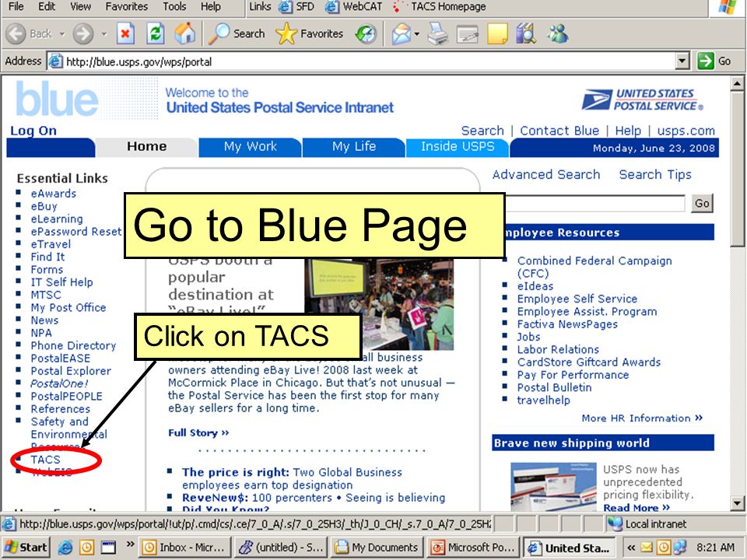Click the browser Back arrow icon
The height and width of the screenshot is (560, 747).
(16, 33)
